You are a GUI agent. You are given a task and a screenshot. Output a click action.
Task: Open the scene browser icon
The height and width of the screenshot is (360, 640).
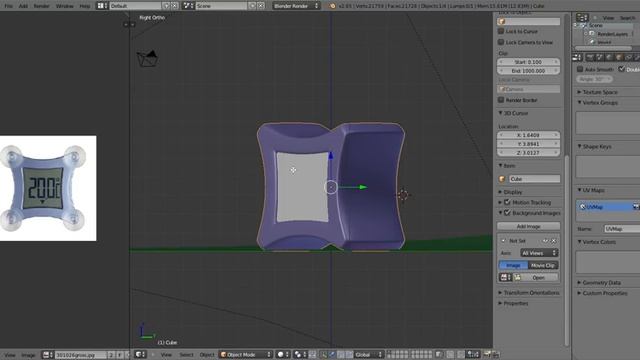188,6
